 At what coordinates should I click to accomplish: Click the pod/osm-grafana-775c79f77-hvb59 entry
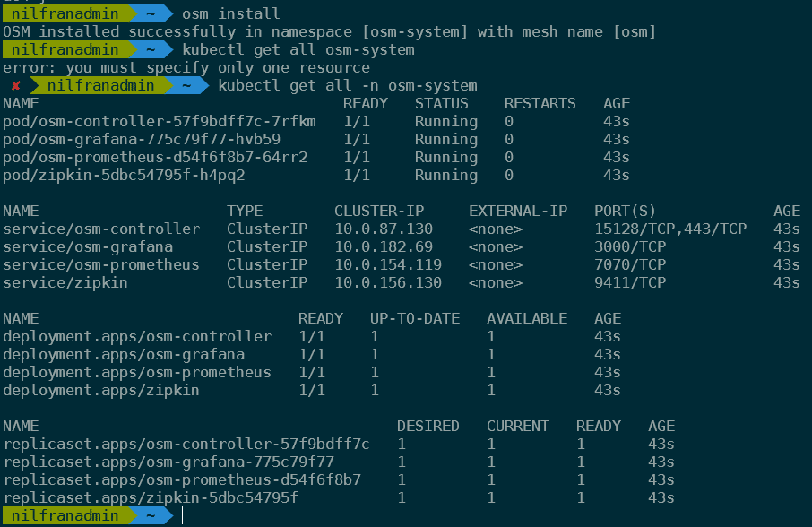(x=142, y=140)
